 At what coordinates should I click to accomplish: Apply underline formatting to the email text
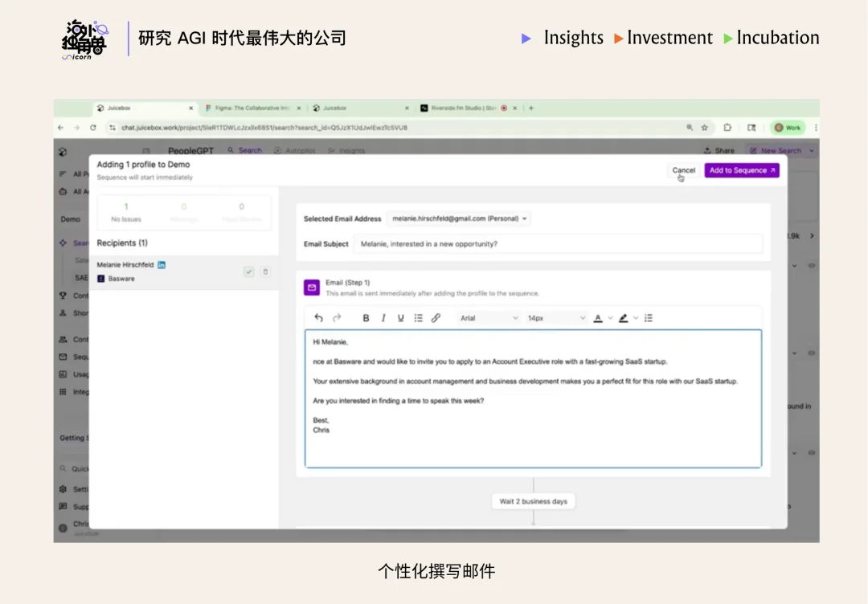[x=400, y=317]
